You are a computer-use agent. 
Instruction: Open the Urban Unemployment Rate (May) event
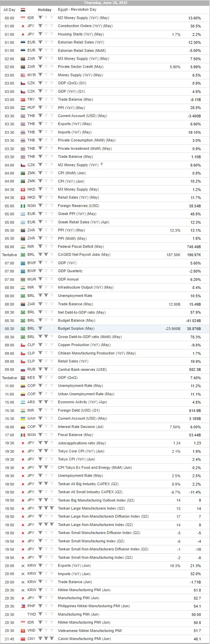(x=86, y=394)
